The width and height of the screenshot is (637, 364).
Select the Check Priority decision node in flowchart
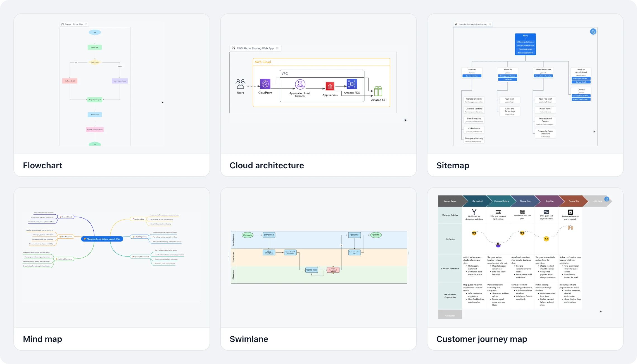point(95,62)
